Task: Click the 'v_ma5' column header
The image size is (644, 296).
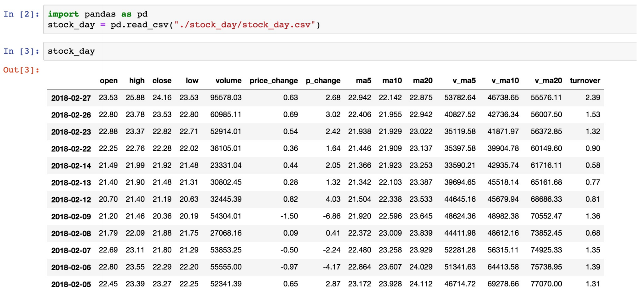Action: (x=464, y=81)
